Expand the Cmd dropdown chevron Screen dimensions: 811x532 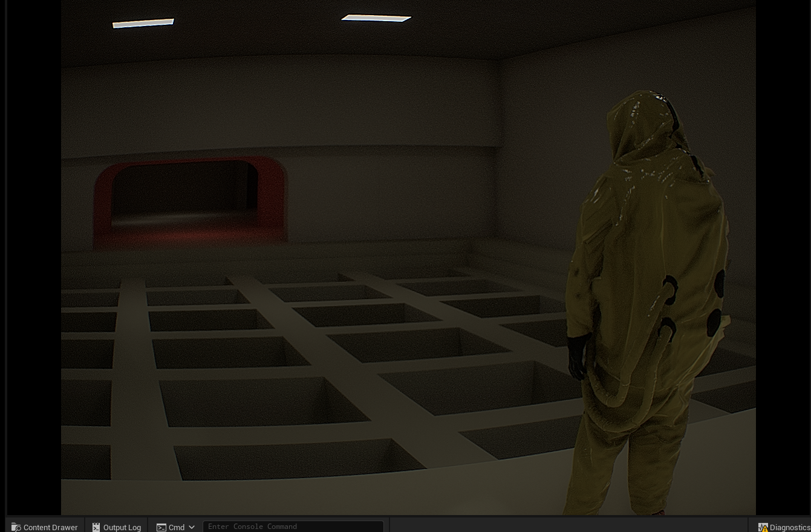[x=192, y=527]
